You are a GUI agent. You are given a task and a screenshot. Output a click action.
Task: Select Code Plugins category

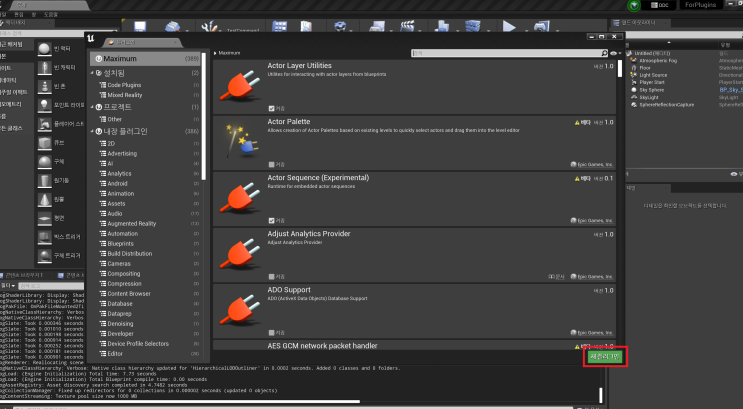pyautogui.click(x=124, y=85)
